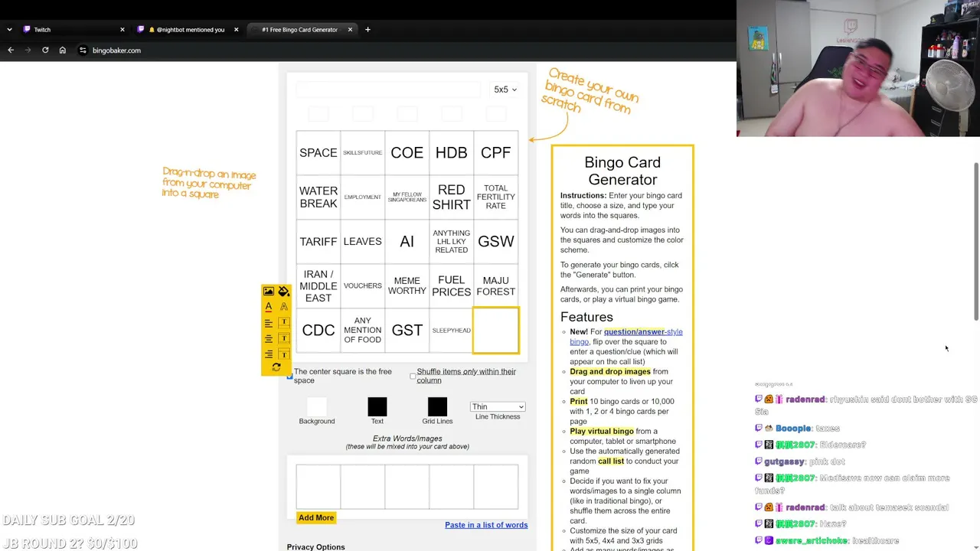This screenshot has height=551, width=980.
Task: Select the RED SHIRT bingo square
Action: (452, 197)
